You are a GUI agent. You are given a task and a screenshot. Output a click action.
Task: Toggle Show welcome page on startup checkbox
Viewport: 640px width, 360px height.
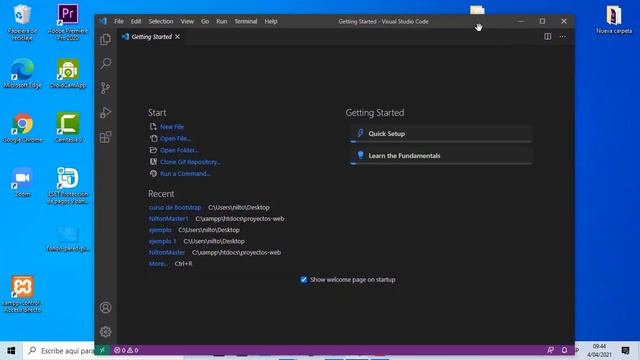[x=304, y=280]
